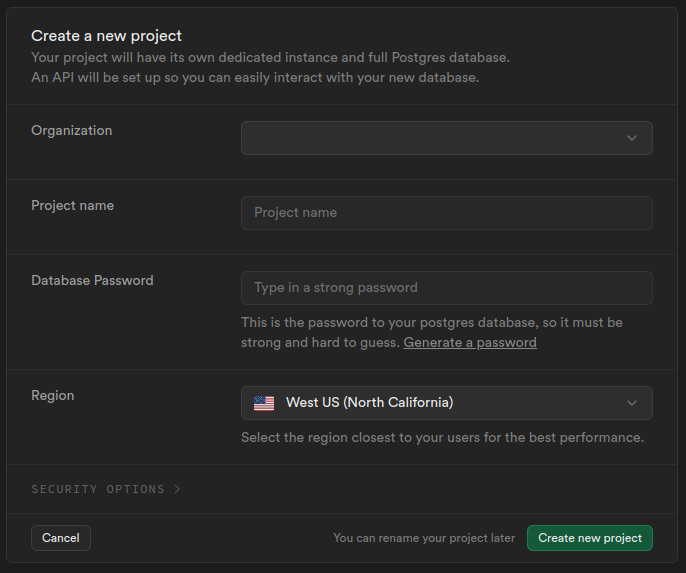Click 'Select the region closest to your users' hint
The width and height of the screenshot is (686, 573).
pyautogui.click(x=442, y=437)
